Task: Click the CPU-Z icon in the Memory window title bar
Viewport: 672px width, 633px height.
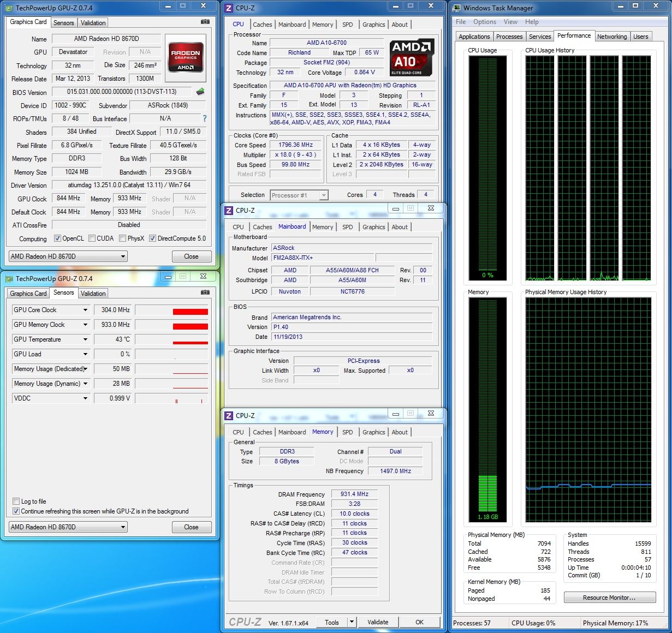Action: (229, 415)
